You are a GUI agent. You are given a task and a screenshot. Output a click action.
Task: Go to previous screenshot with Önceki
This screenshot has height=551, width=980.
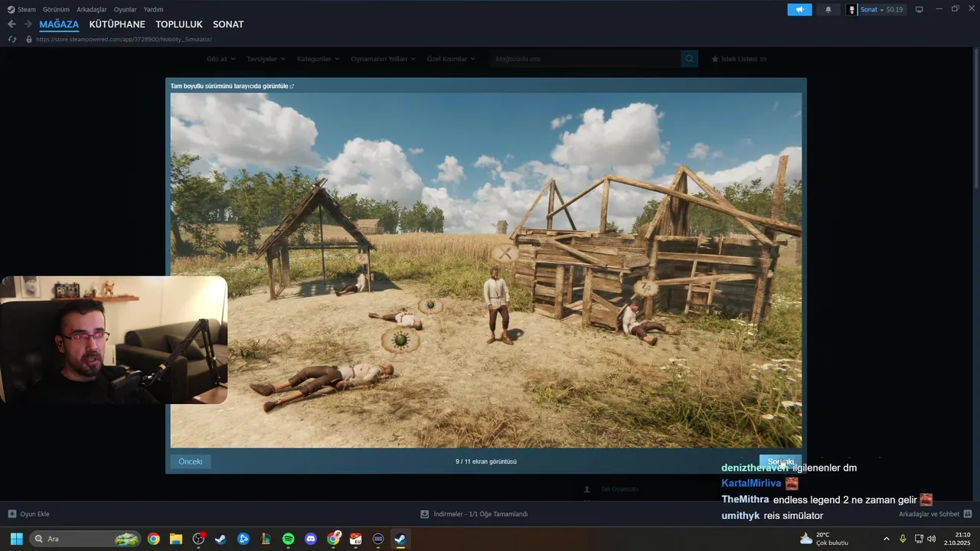point(191,461)
